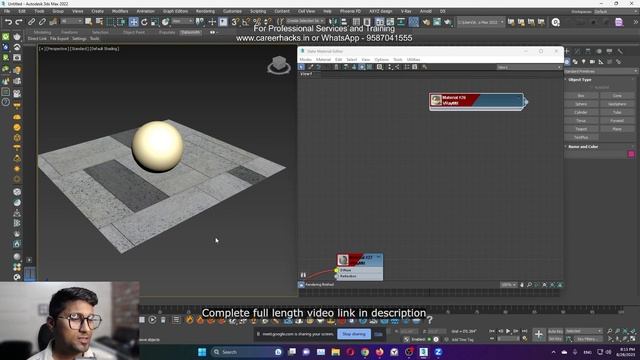Enable the 3D Snaps toggle
Viewport: 640px width, 360px height.
[x=235, y=22]
